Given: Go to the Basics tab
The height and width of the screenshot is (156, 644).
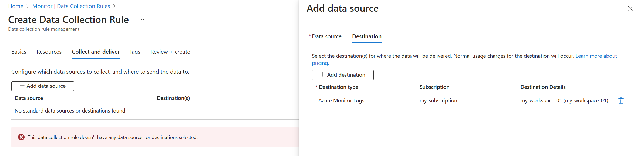Looking at the screenshot, I should [19, 52].
